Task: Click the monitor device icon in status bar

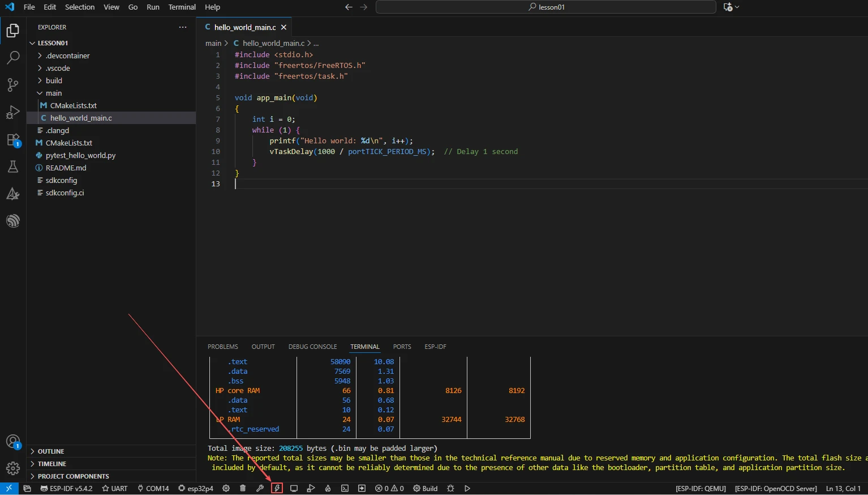Action: (x=294, y=488)
